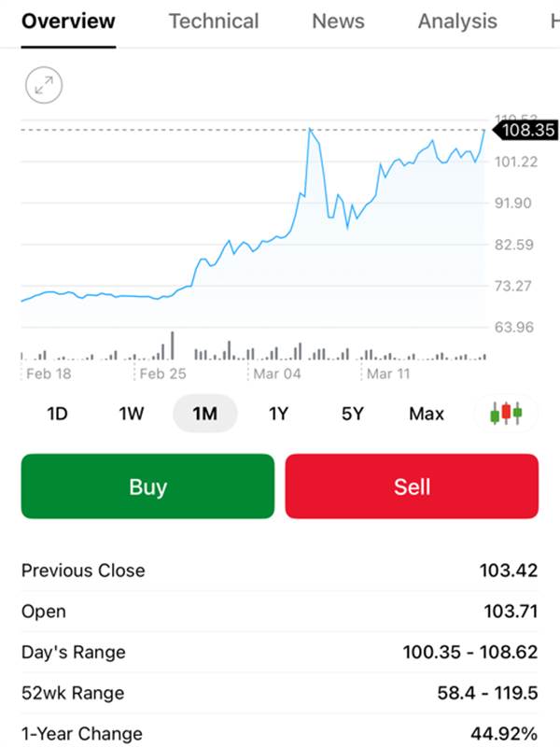The image size is (560, 747).
Task: Click the 108.35 current price label
Action: pyautogui.click(x=527, y=131)
